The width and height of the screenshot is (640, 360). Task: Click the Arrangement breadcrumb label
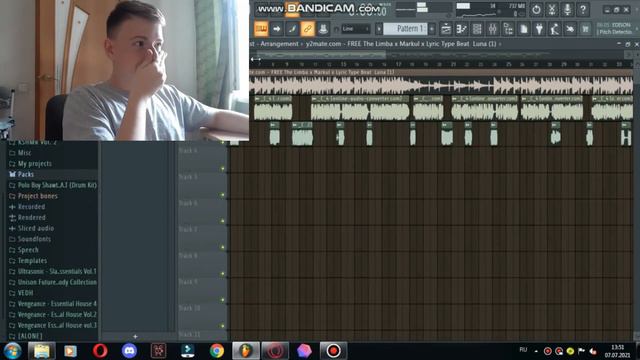coord(279,44)
